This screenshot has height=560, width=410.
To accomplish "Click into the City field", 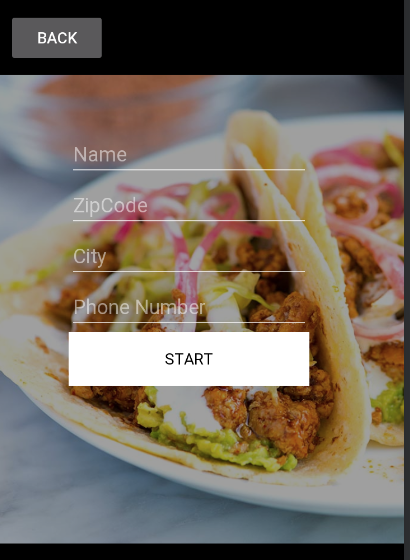I will tap(189, 256).
